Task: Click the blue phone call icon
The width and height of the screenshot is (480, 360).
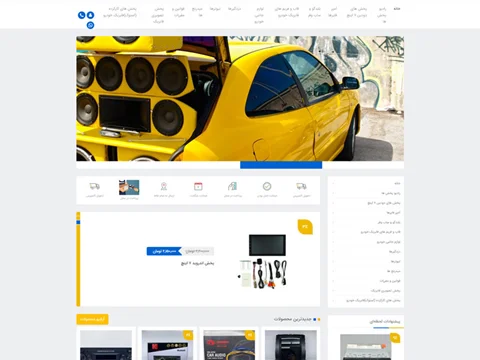Action: coord(81,15)
